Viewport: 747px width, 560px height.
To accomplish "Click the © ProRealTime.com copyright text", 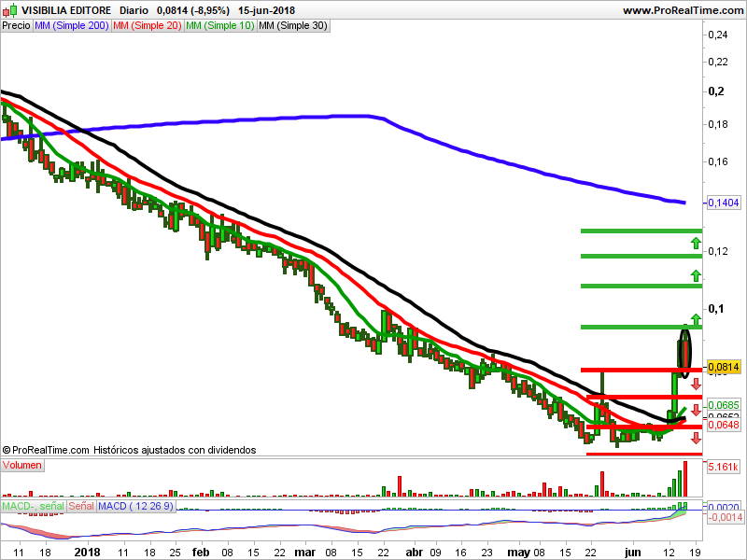I will pyautogui.click(x=46, y=450).
